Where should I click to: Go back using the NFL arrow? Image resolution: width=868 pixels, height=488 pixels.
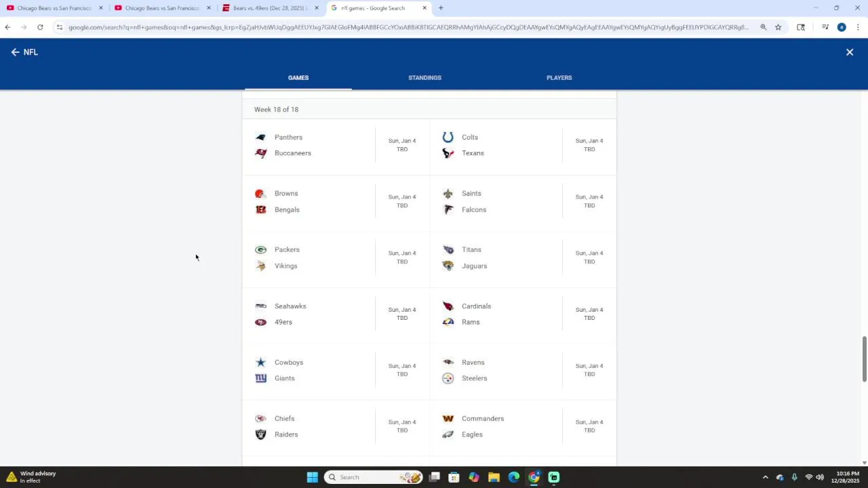(x=15, y=52)
